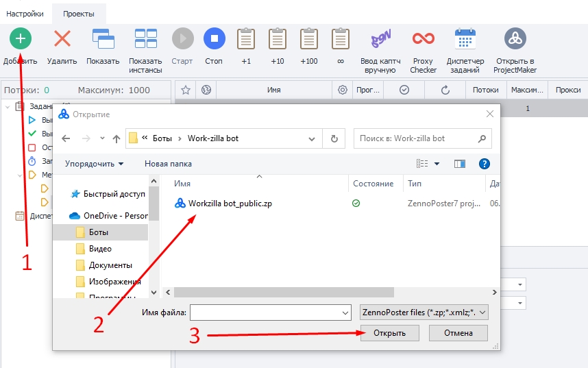
Task: Open the Документы folder in sidebar
Action: (104, 265)
